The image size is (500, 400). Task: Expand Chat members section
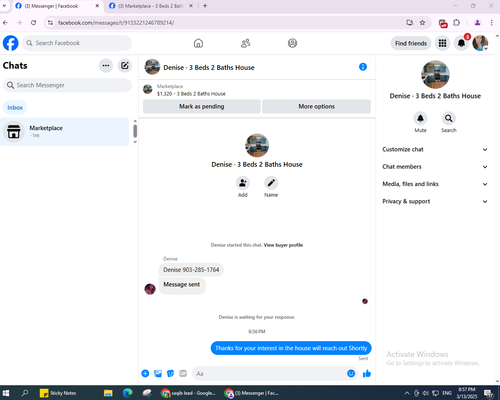435,167
